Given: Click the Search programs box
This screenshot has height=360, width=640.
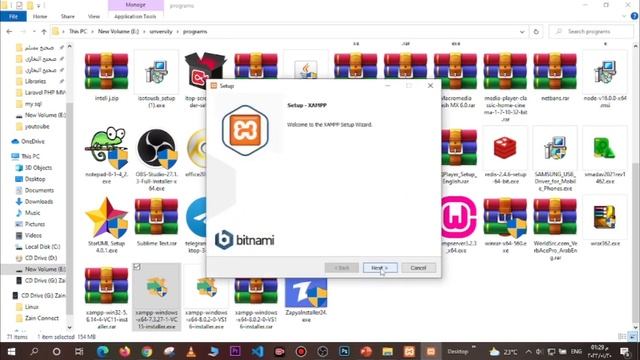Looking at the screenshot, I should pos(592,31).
